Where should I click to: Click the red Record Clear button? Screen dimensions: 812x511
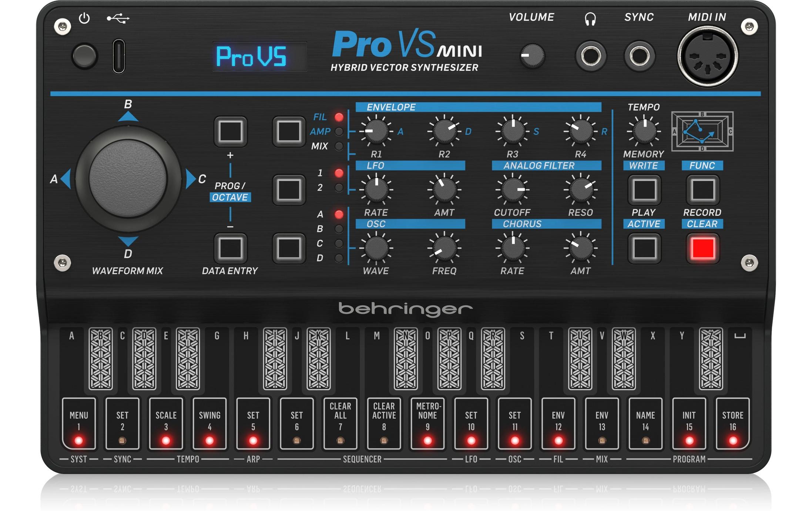(x=702, y=248)
